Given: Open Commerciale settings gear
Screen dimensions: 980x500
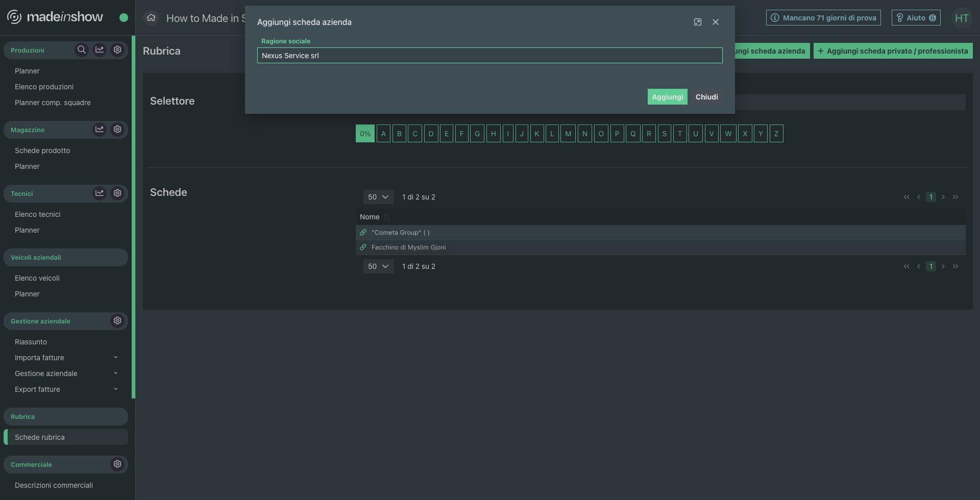Looking at the screenshot, I should point(117,464).
